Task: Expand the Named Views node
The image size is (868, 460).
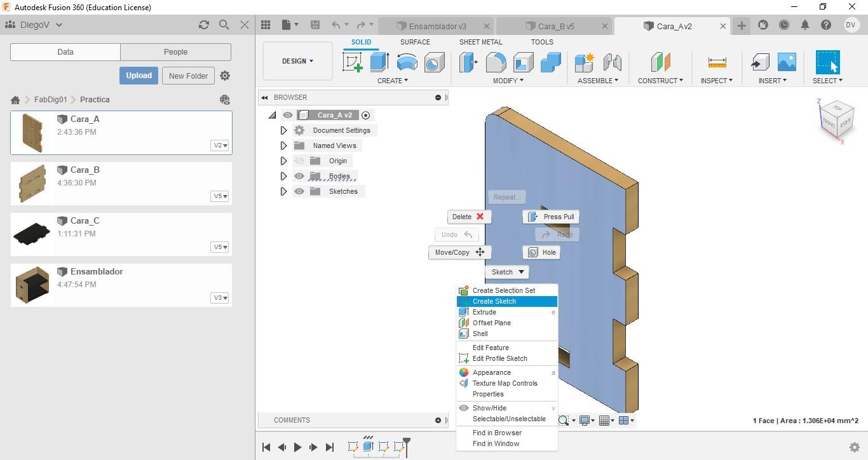Action: [x=284, y=145]
